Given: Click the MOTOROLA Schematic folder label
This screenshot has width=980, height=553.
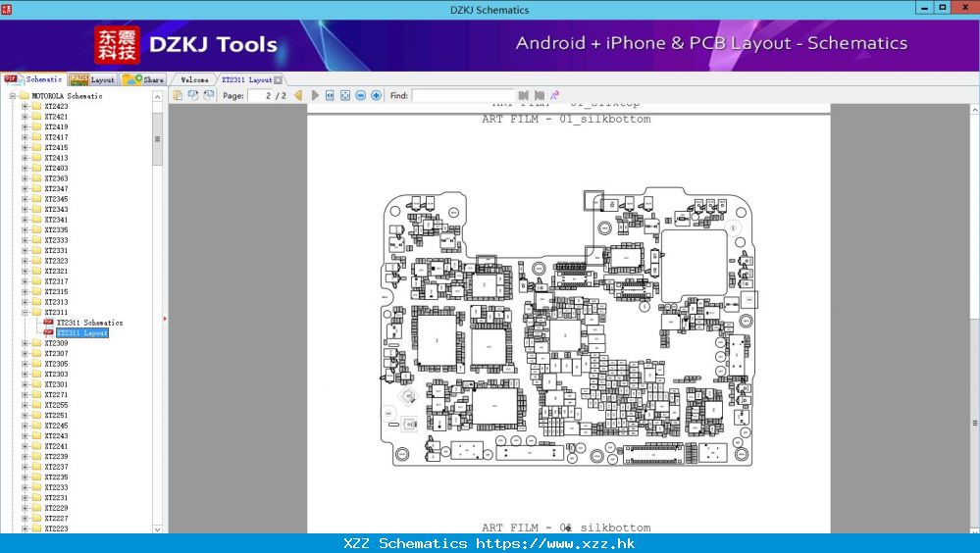Looking at the screenshot, I should tap(67, 96).
